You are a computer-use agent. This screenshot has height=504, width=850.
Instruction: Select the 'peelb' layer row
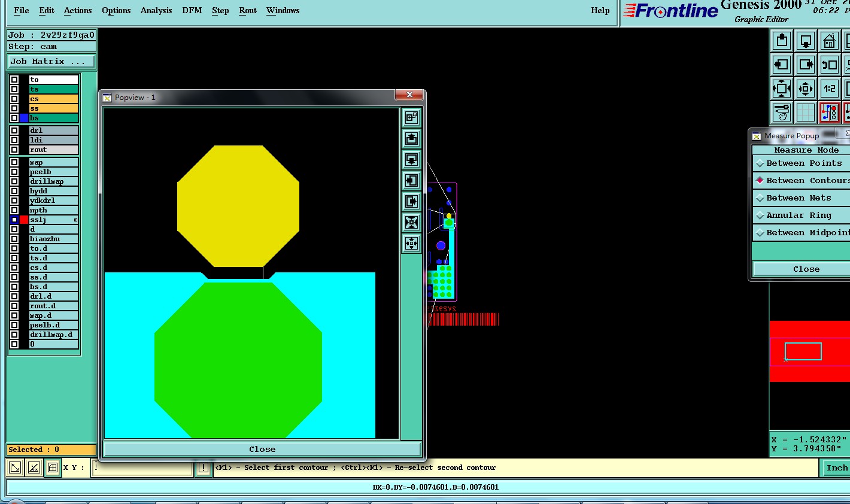tap(53, 172)
